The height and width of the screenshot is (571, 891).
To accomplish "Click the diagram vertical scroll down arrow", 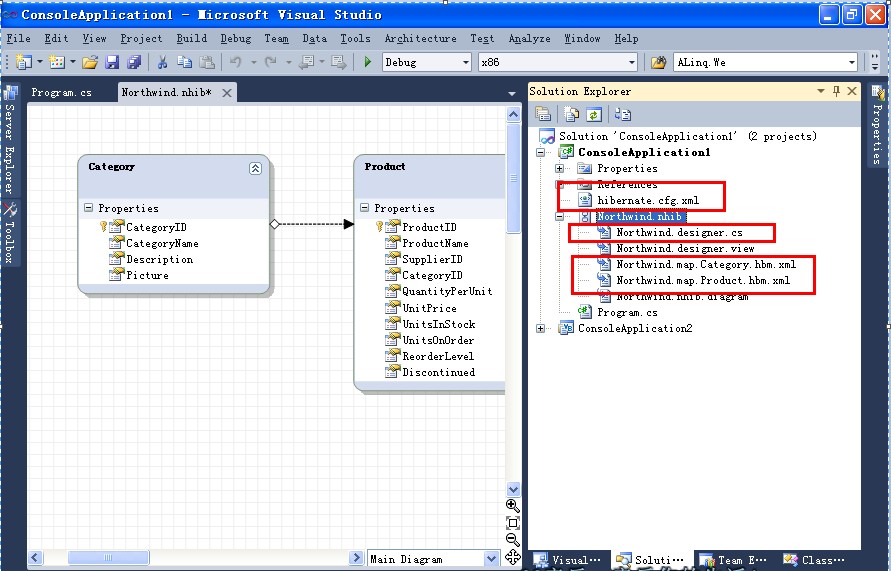I will point(513,489).
